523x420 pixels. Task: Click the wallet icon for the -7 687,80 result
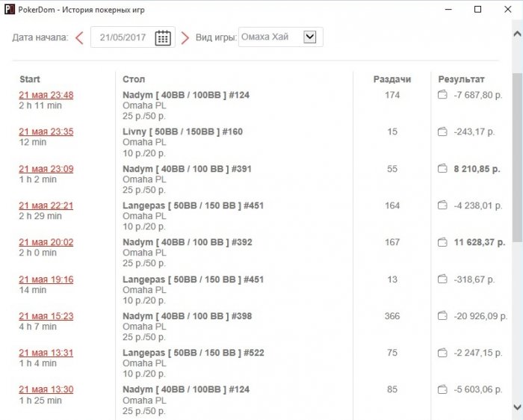(x=442, y=95)
